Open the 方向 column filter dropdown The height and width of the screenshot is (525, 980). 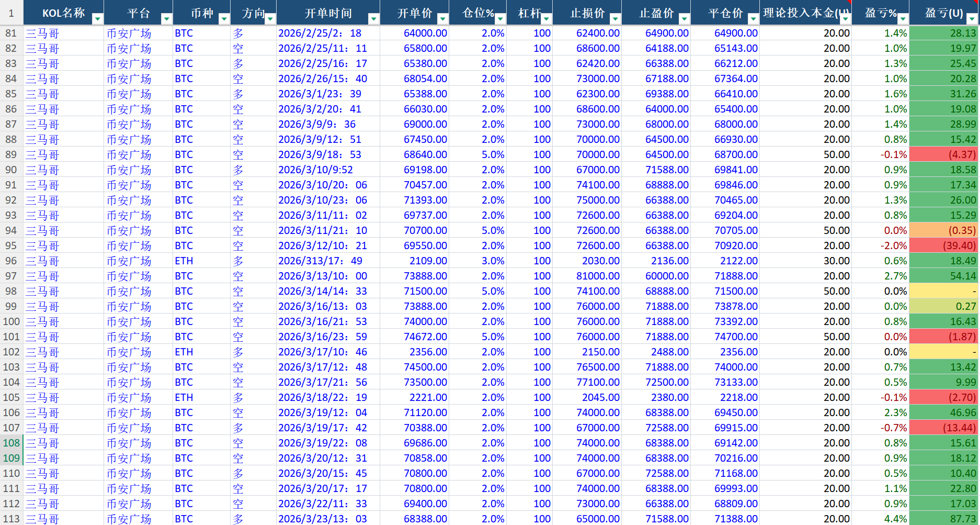coord(270,19)
